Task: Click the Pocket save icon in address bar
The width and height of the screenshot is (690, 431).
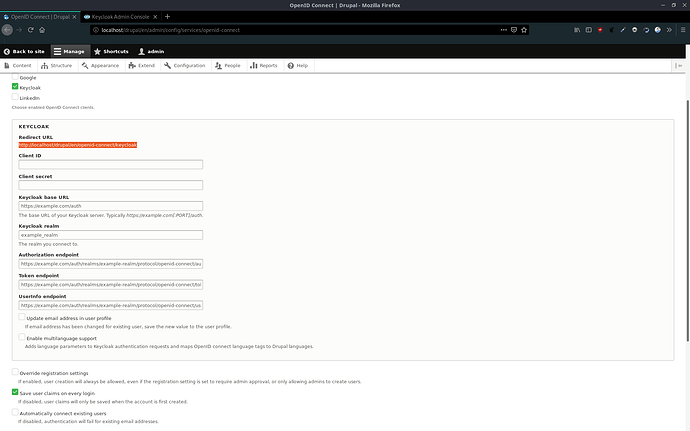Action: 514,30
